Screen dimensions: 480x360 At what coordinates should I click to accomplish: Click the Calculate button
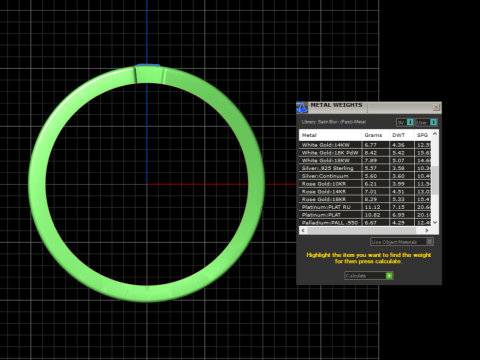point(369,276)
